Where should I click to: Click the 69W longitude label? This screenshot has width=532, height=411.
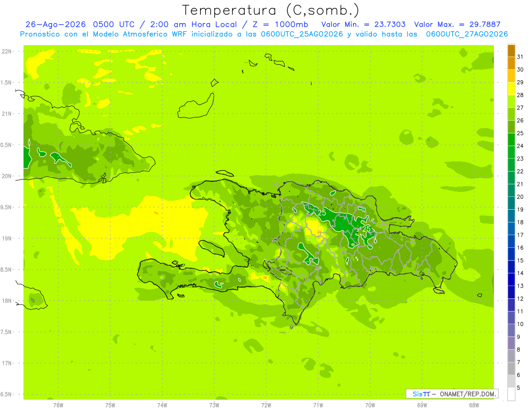coord(422,405)
